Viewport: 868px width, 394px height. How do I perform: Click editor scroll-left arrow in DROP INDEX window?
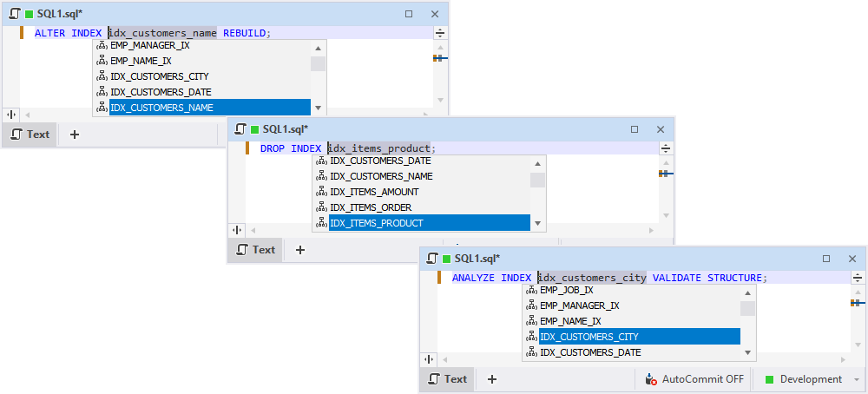(252, 230)
